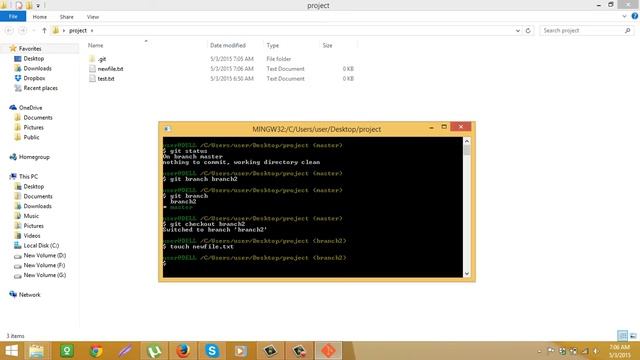Click the Git Bash scrollbar down arrow
Viewport: 640px width, 360px height.
pos(467,274)
